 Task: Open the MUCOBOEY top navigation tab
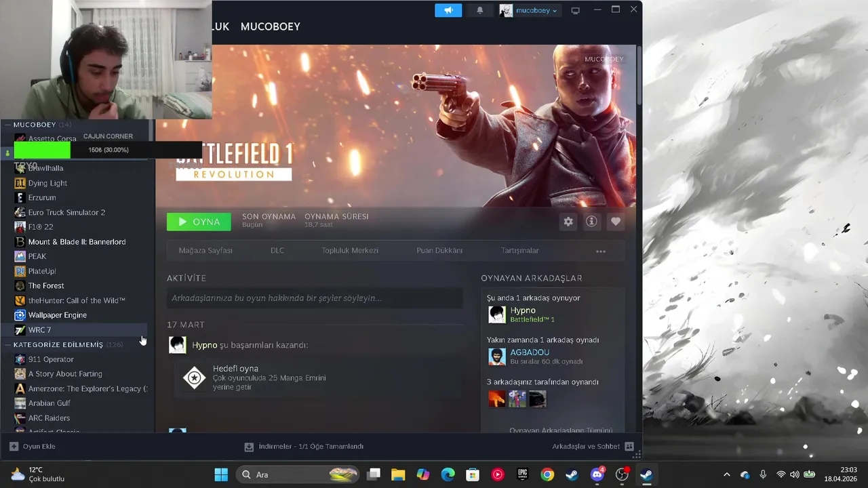(x=270, y=26)
